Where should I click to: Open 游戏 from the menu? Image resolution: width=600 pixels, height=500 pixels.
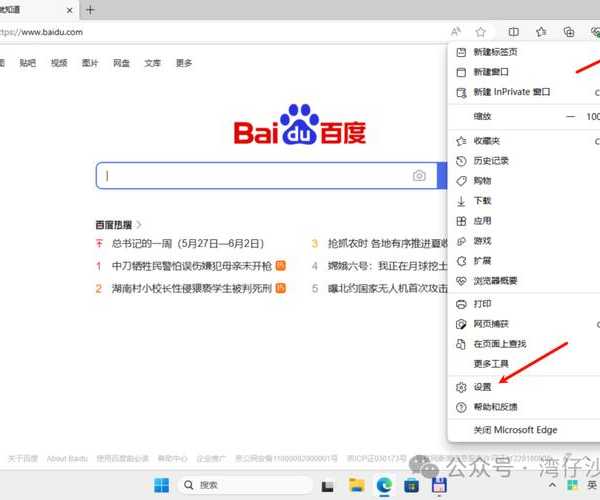(x=523, y=241)
